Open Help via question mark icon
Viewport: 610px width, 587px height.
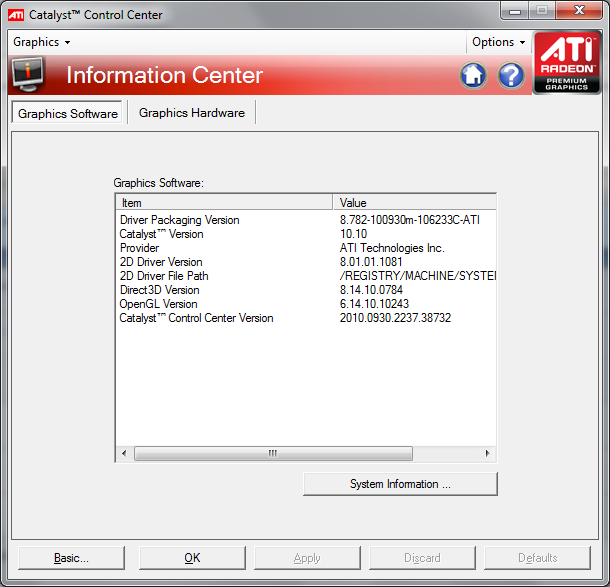point(511,75)
